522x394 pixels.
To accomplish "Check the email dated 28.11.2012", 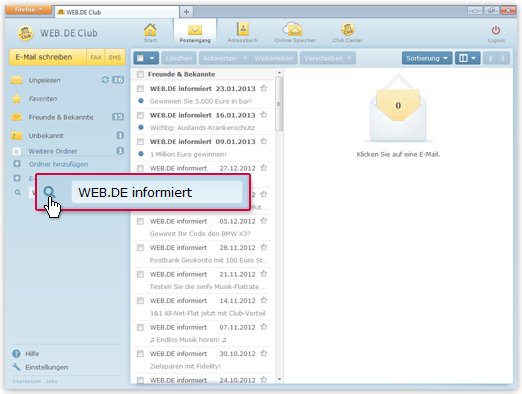I will (140, 248).
